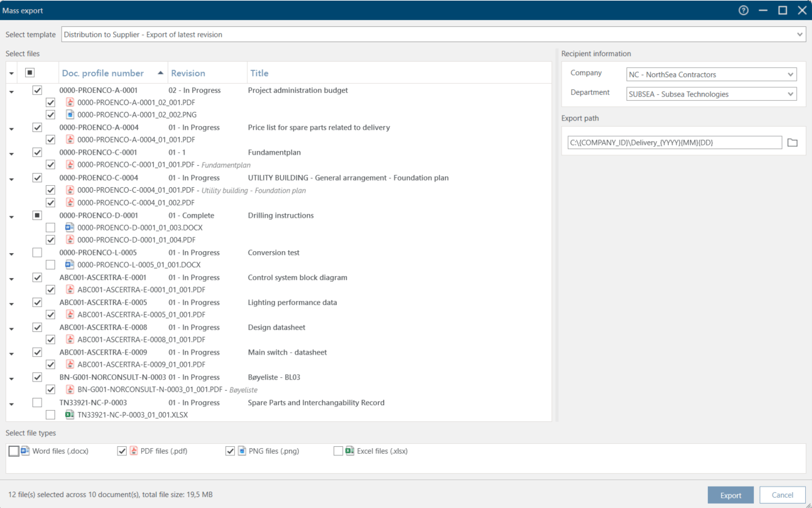The height and width of the screenshot is (508, 812).
Task: Click the help icon in the title bar
Action: pyautogui.click(x=743, y=10)
